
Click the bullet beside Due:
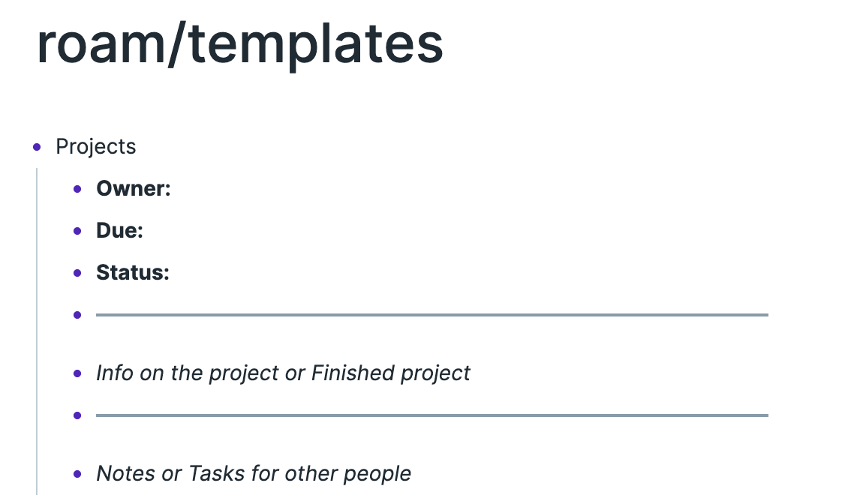(77, 231)
